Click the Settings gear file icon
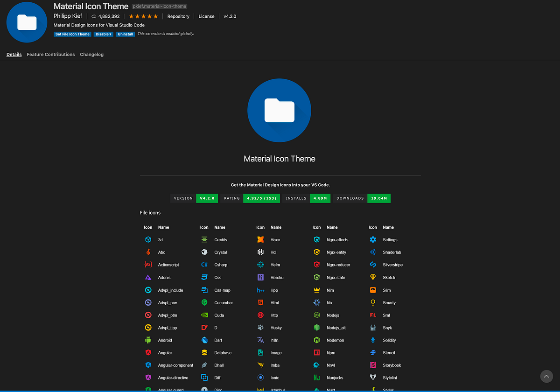The image size is (560, 392). [x=372, y=239]
